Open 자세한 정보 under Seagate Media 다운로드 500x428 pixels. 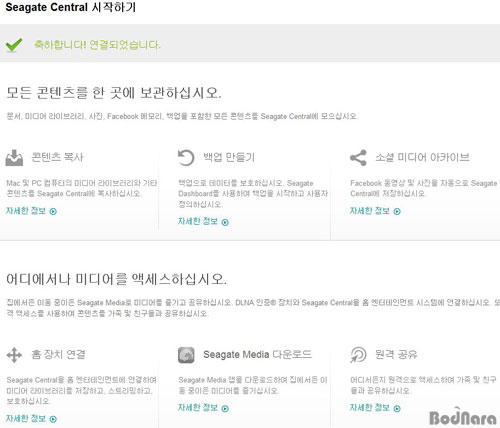(x=198, y=408)
